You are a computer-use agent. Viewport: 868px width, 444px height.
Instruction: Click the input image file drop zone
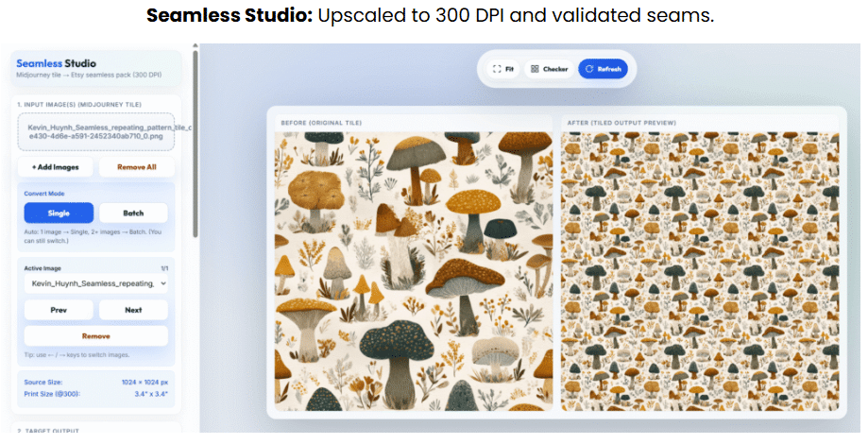(x=95, y=131)
